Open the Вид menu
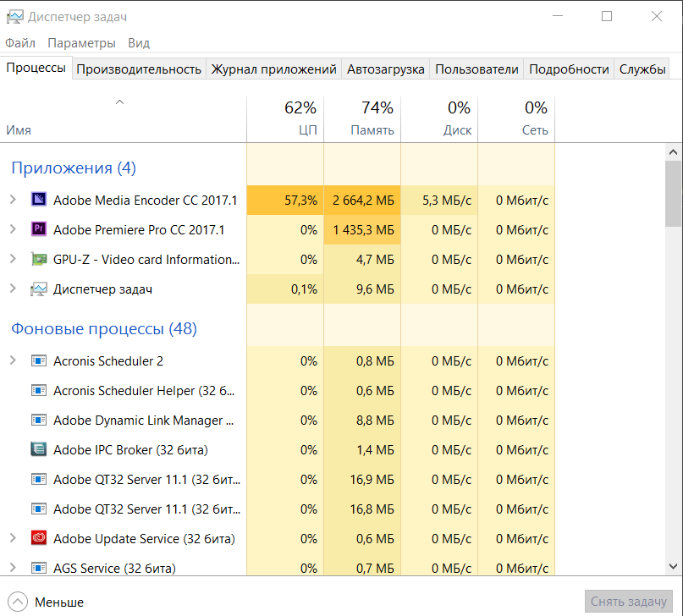Image resolution: width=683 pixels, height=616 pixels. (x=139, y=43)
